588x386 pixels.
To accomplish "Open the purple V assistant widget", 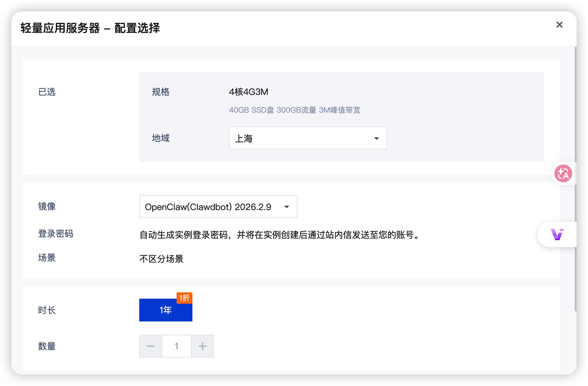I will 557,234.
